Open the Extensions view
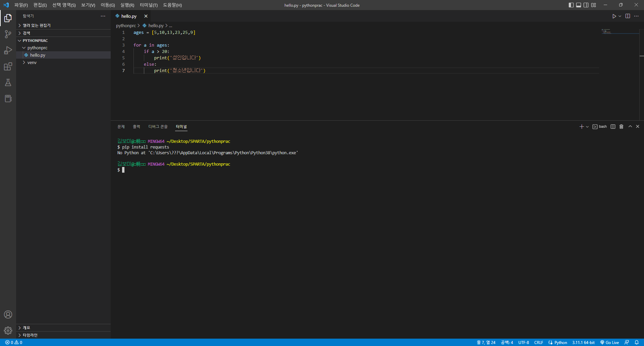Image resolution: width=644 pixels, height=346 pixels. [8, 66]
